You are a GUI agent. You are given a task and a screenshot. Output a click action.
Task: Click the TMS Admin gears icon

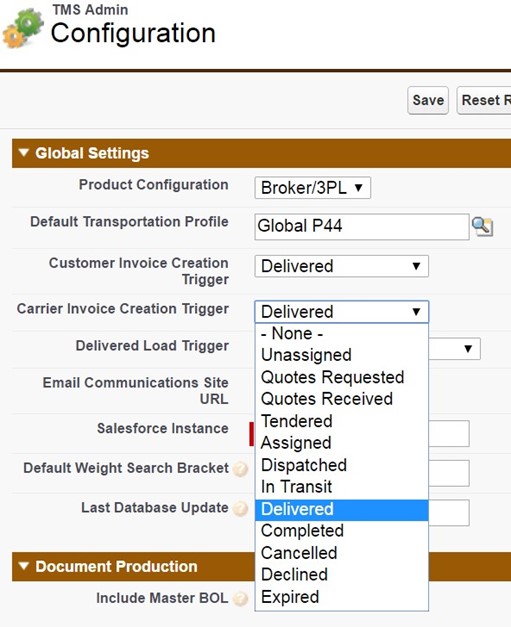click(x=23, y=28)
